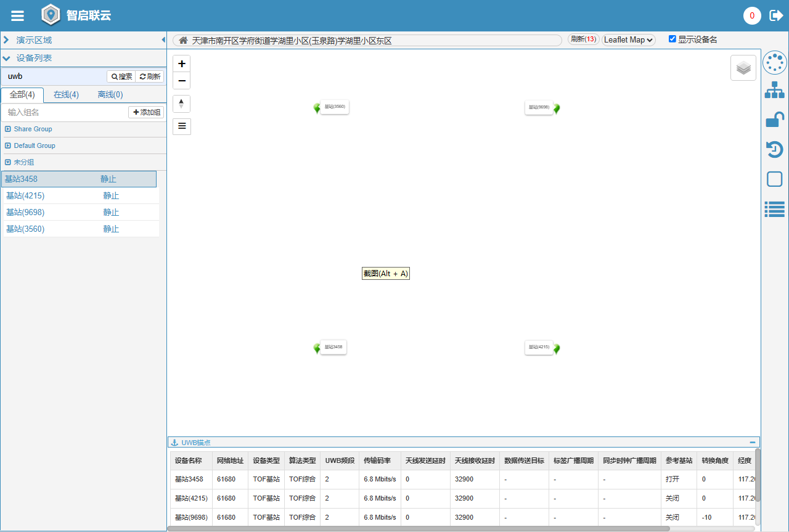Click the map zoom in button
The width and height of the screenshot is (789, 532).
[182, 64]
